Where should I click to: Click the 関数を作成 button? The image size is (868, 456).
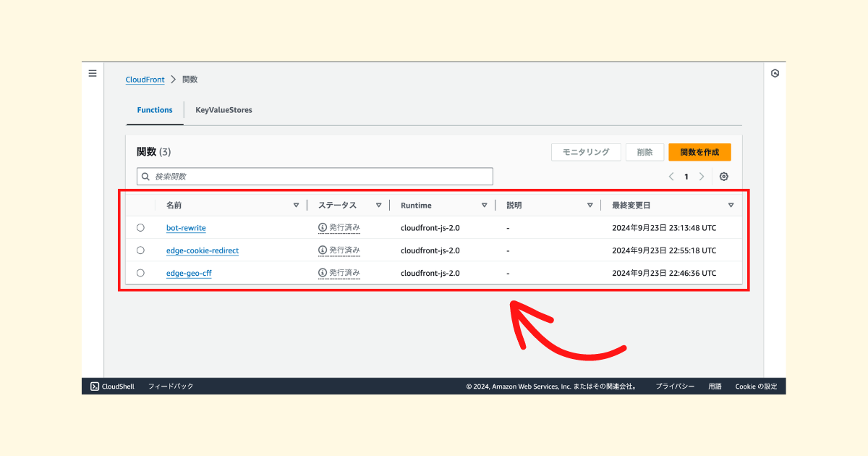point(699,152)
